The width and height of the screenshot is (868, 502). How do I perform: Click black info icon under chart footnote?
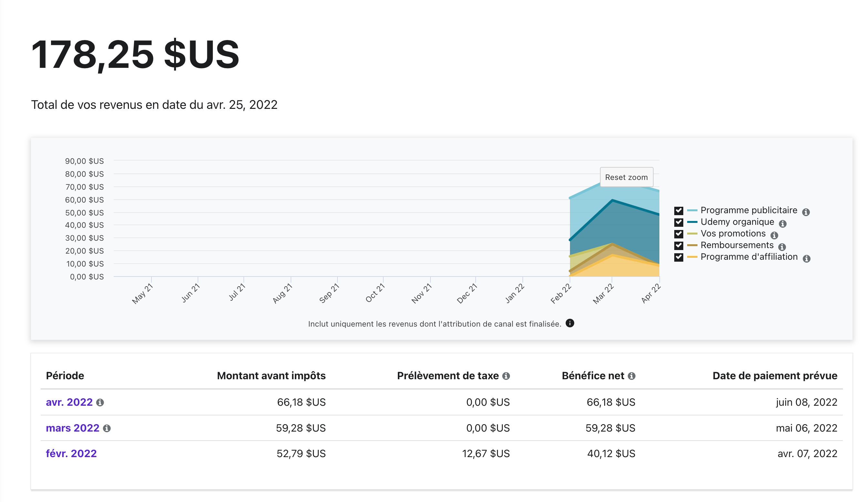point(570,323)
